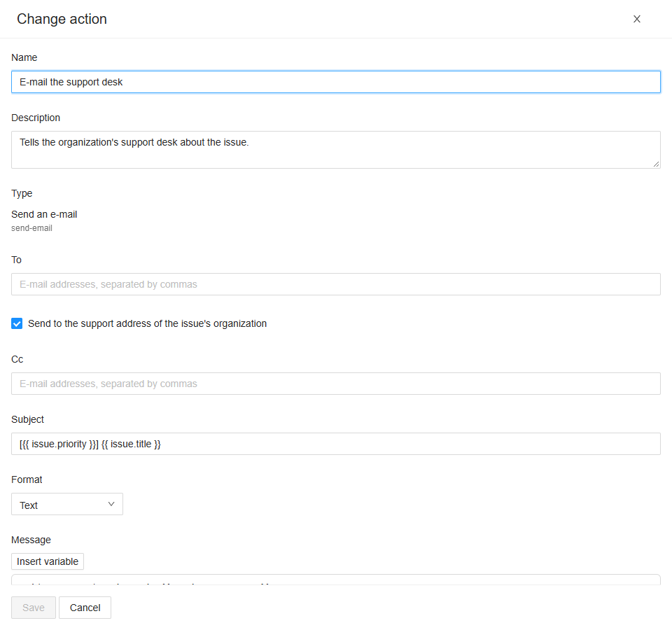Image resolution: width=672 pixels, height=630 pixels.
Task: Click the 'Send an e-mail' type text
Action: tap(44, 214)
